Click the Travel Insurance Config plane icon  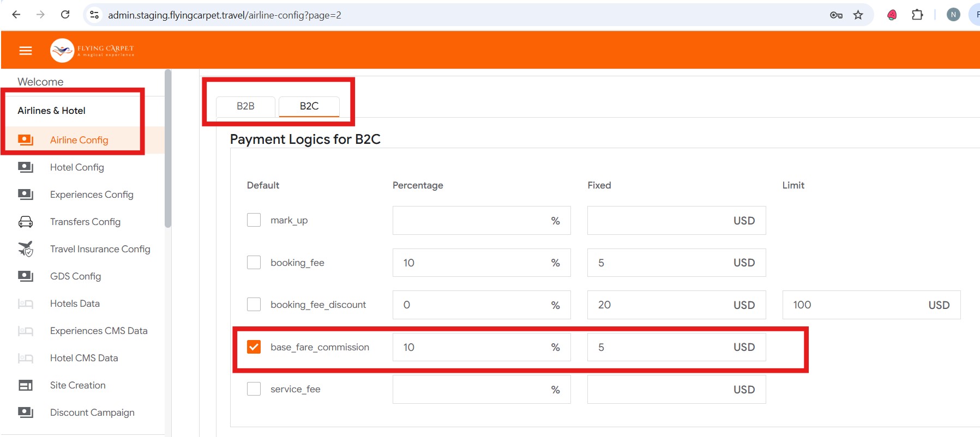[x=26, y=249]
